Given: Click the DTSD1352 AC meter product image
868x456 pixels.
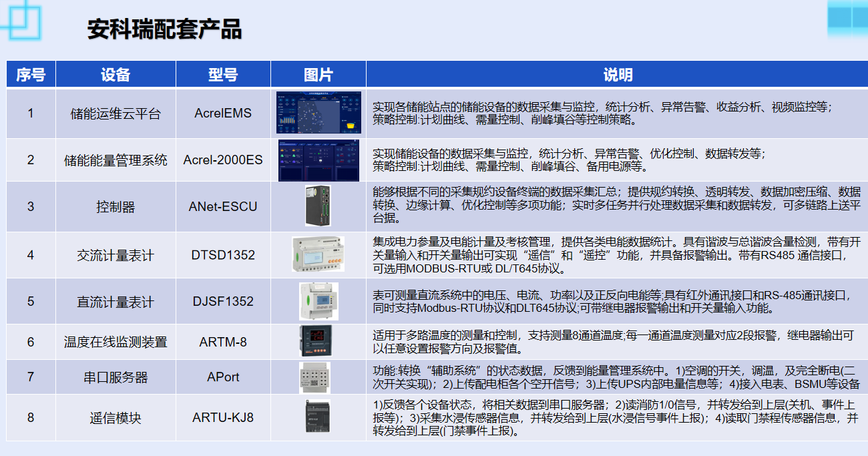Looking at the screenshot, I should (318, 255).
